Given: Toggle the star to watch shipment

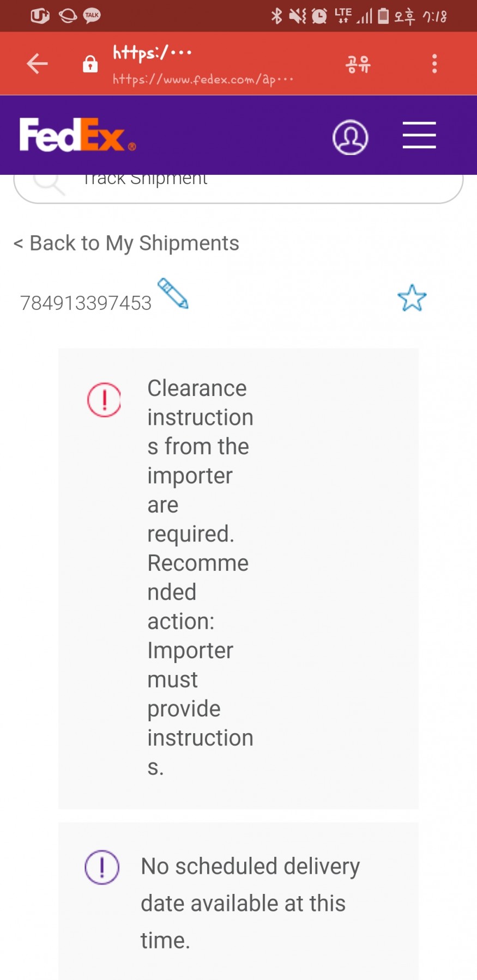Looking at the screenshot, I should pos(412,298).
